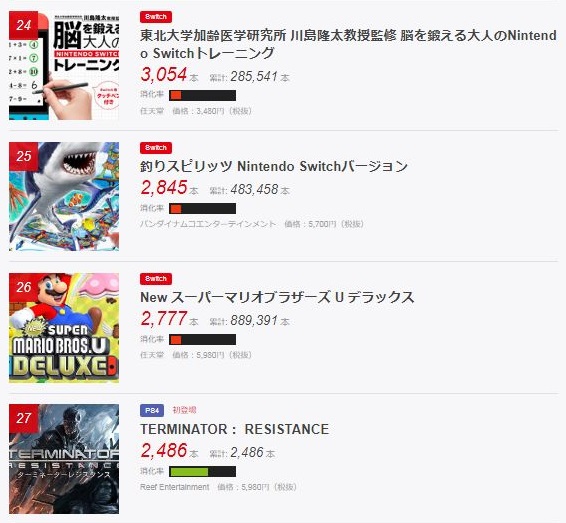Click the red rank 27 number badge
This screenshot has height=523, width=566.
(23, 418)
